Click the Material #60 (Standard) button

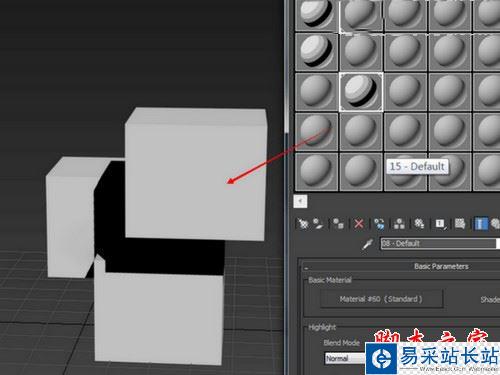(381, 299)
